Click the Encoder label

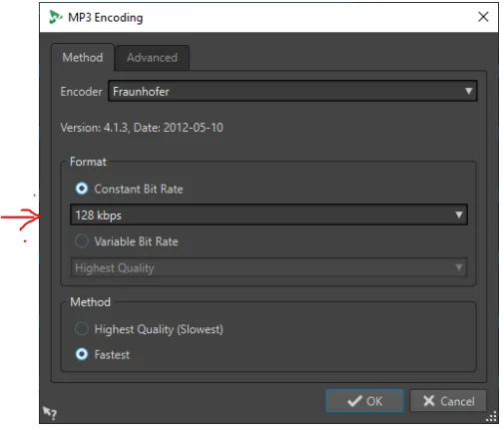(x=81, y=92)
